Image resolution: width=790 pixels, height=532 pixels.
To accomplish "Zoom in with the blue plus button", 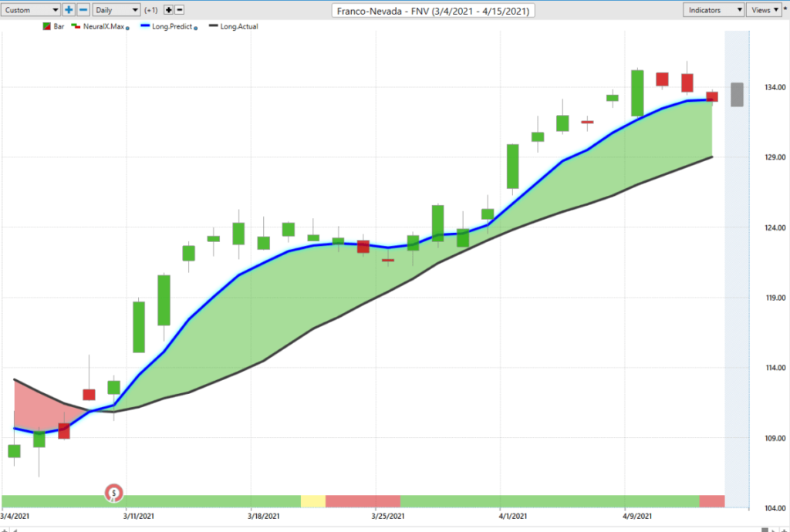I will [69, 9].
